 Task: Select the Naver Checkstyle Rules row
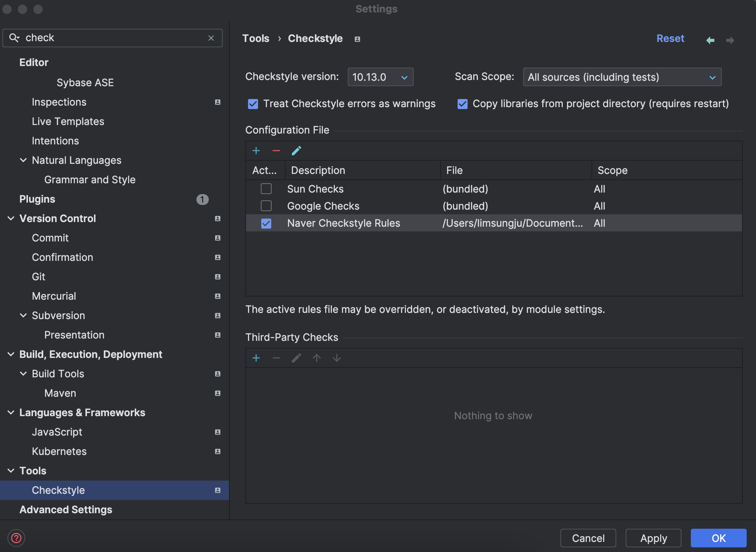[494, 223]
